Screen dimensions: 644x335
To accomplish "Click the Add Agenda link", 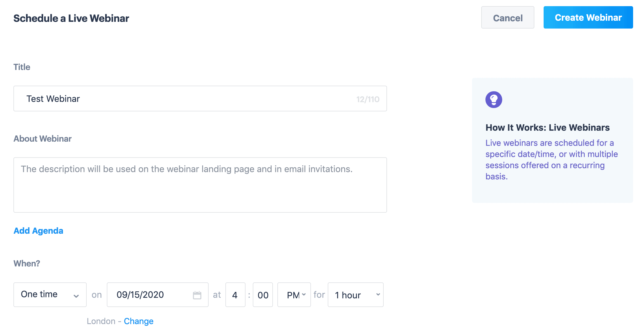I will tap(38, 231).
